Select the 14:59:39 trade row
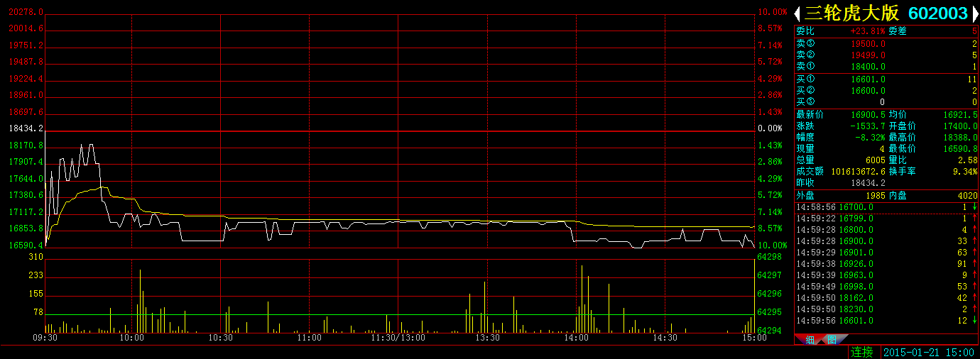 pos(886,275)
